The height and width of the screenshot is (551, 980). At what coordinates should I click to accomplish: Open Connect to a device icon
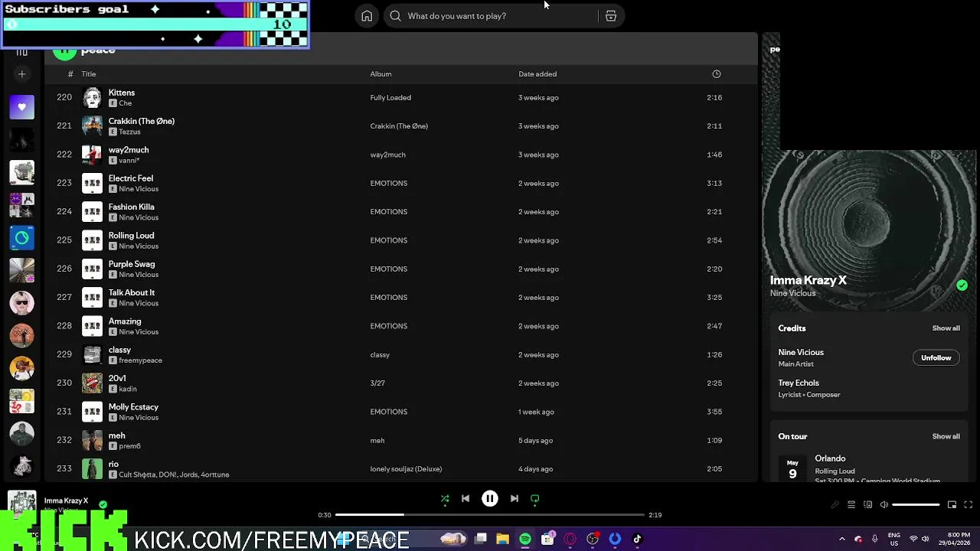pyautogui.click(x=867, y=505)
